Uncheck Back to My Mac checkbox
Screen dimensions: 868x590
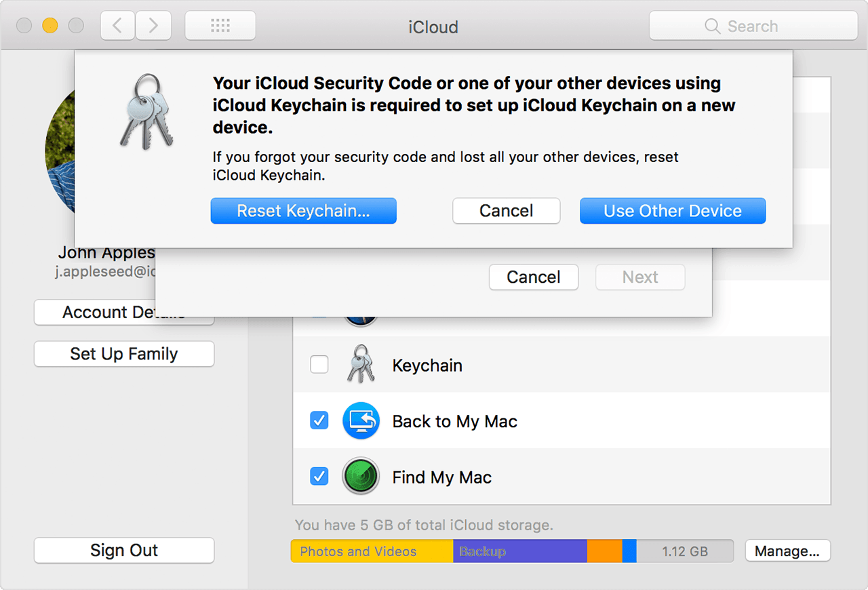(319, 421)
